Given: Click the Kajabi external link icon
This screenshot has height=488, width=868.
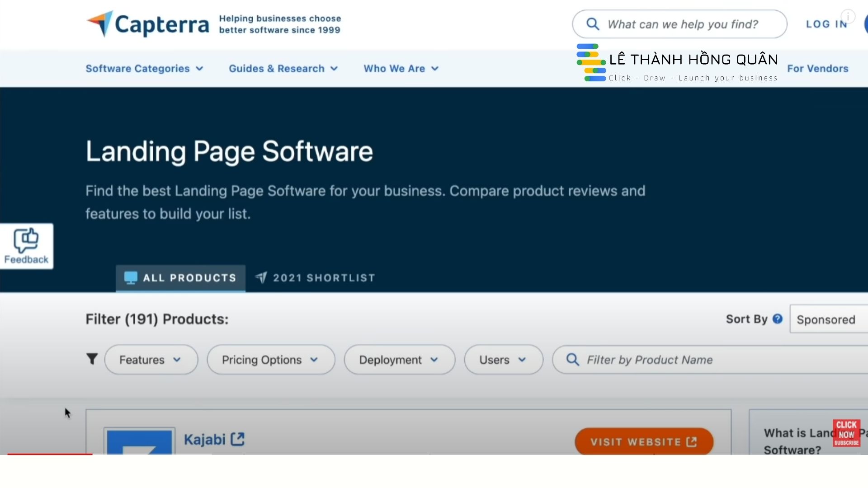Looking at the screenshot, I should 238,439.
